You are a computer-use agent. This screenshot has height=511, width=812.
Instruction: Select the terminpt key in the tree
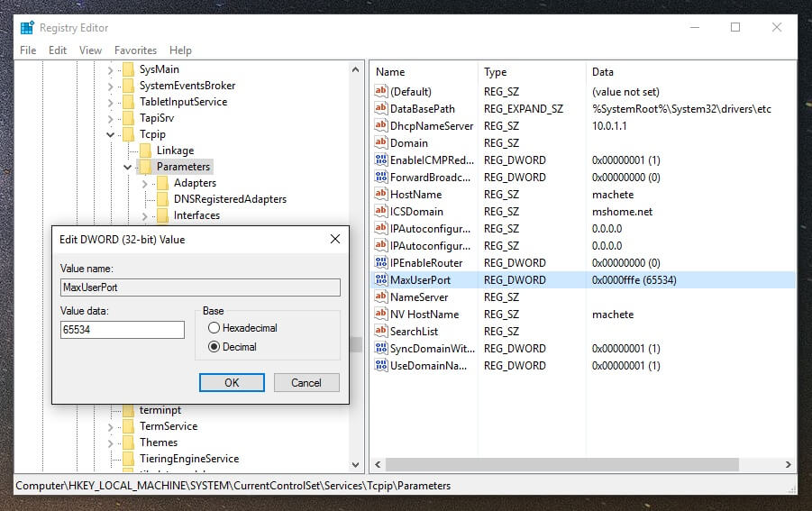coord(160,410)
